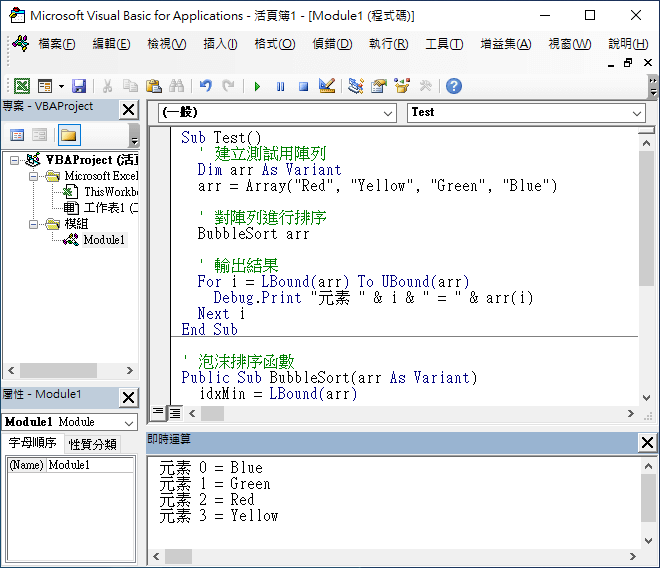Open the 編輯(E) menu
660x568 pixels.
[x=112, y=44]
